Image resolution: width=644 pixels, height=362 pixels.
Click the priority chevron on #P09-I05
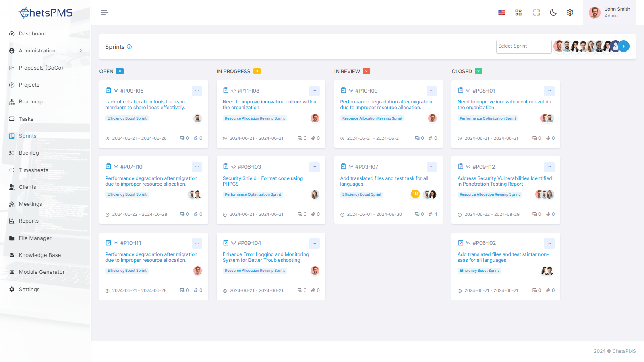click(116, 91)
